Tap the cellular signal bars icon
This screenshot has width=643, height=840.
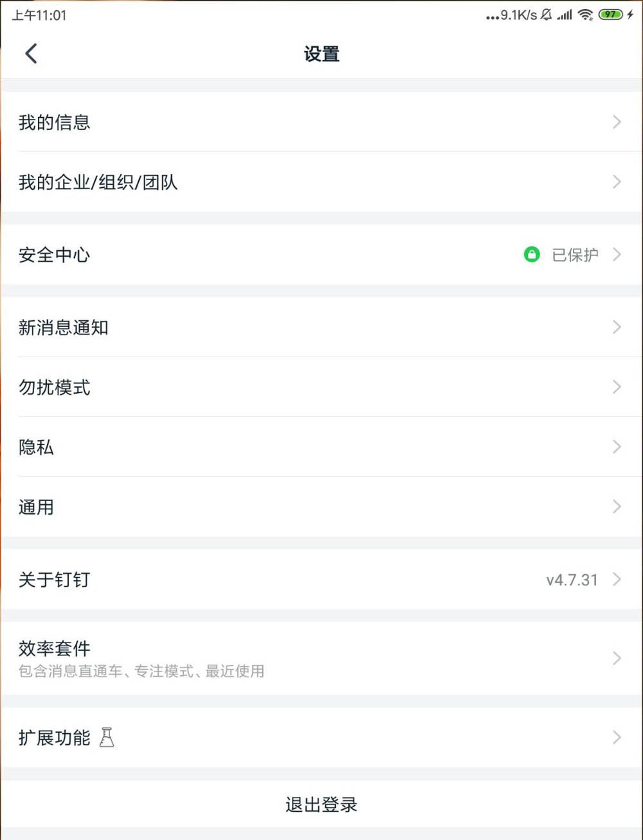(x=565, y=14)
